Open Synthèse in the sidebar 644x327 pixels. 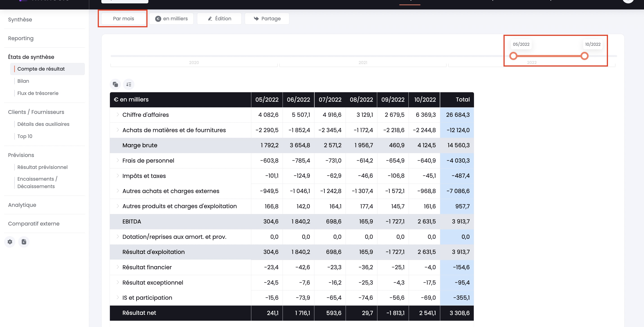click(20, 20)
